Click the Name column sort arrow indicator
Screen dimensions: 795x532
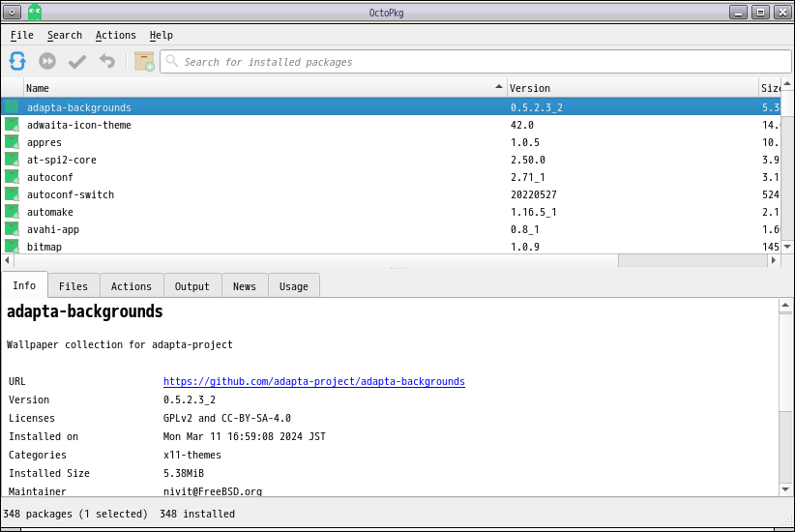point(499,87)
